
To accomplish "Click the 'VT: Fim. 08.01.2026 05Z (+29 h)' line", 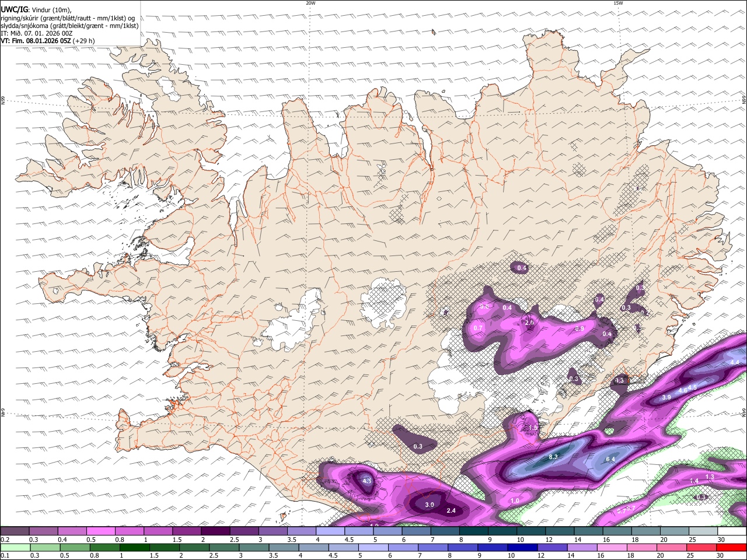I will pos(48,41).
